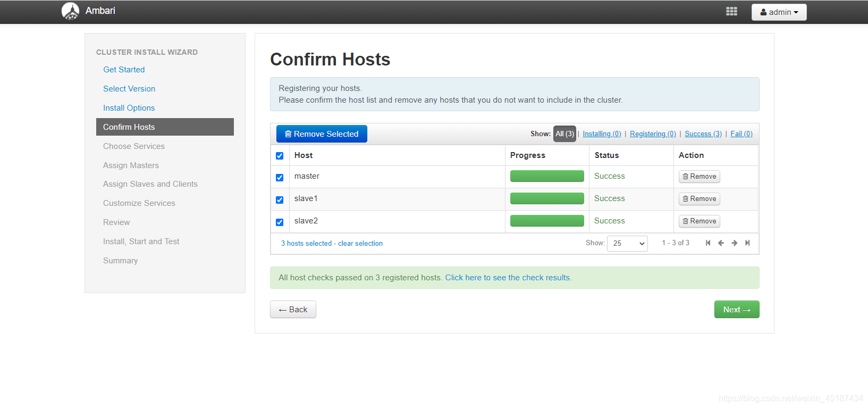Click here to see check results

click(508, 278)
